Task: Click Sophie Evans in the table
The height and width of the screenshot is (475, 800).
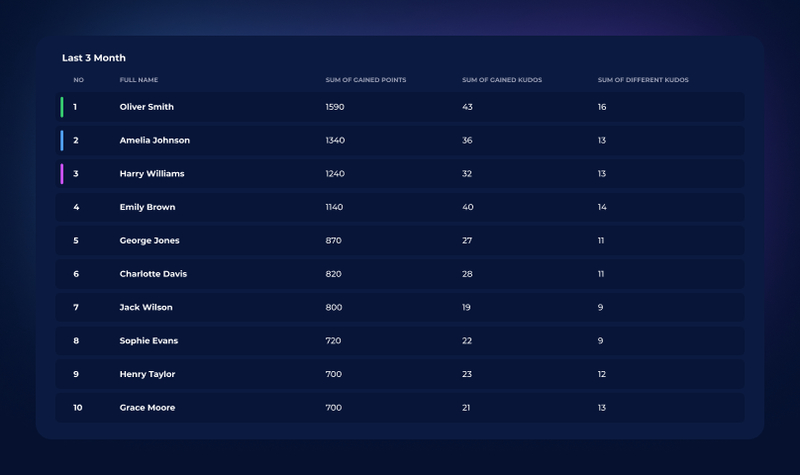Action: [148, 341]
